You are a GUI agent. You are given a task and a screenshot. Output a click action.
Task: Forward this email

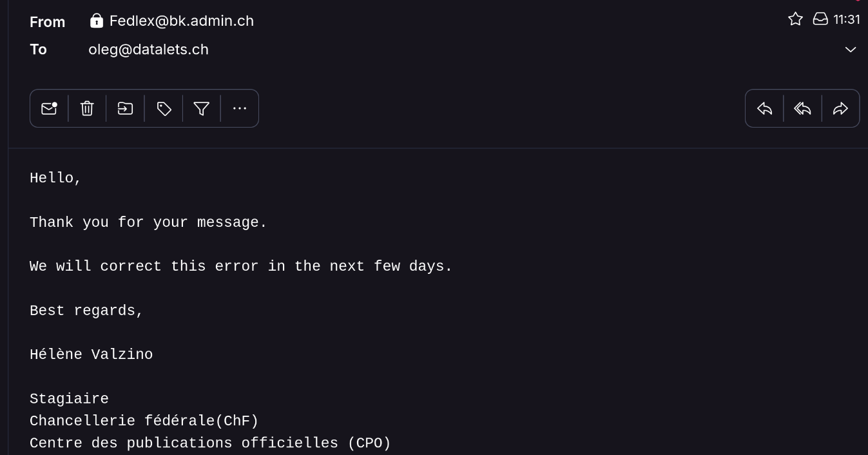840,108
